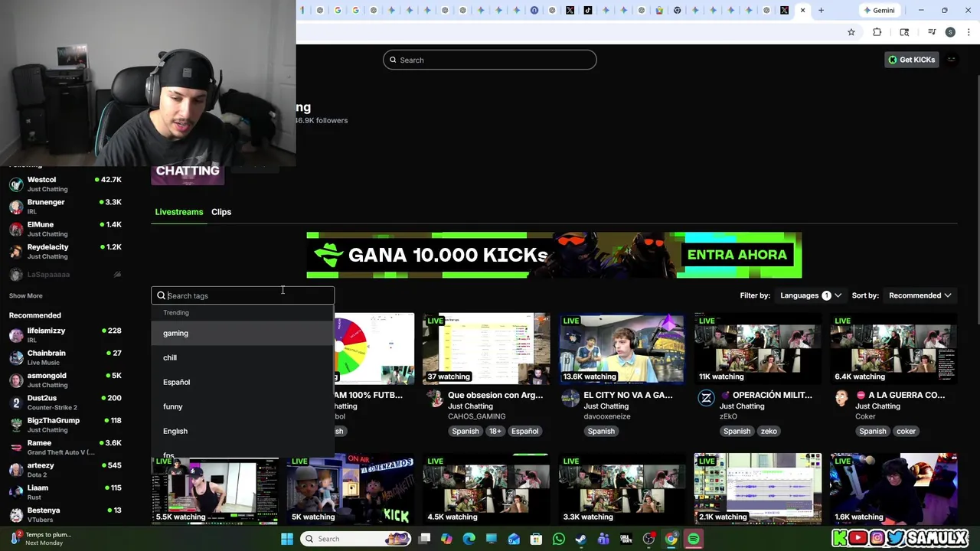Switch to the Livestreams tab
This screenshot has height=551, width=980.
pos(179,212)
